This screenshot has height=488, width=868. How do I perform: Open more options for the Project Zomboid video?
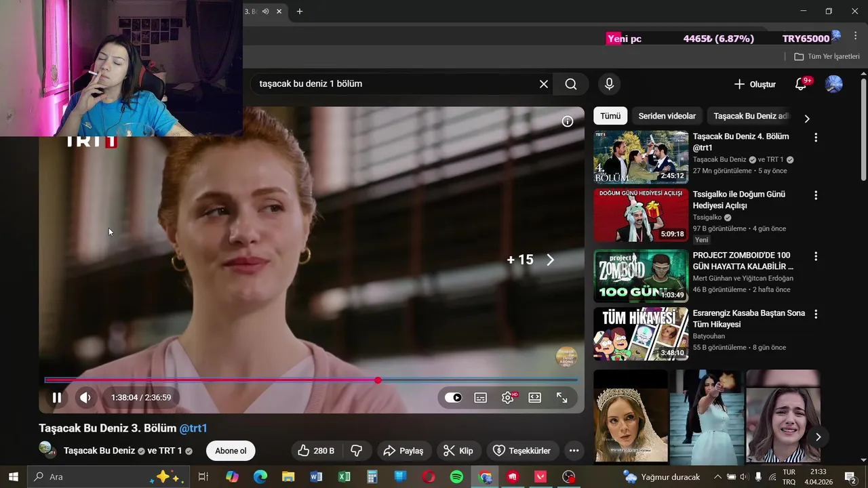(816, 256)
